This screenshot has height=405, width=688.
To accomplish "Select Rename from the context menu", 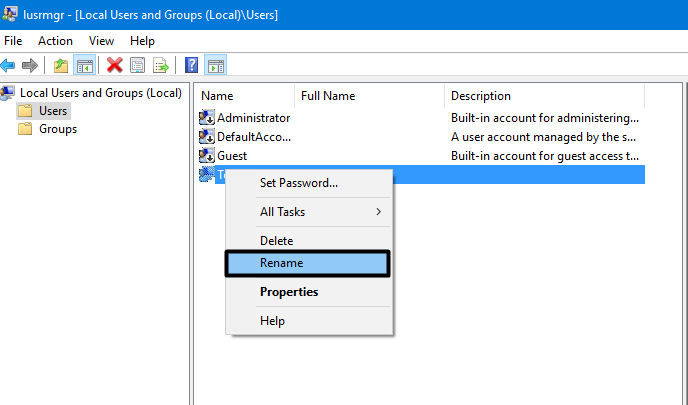I will coord(307,263).
